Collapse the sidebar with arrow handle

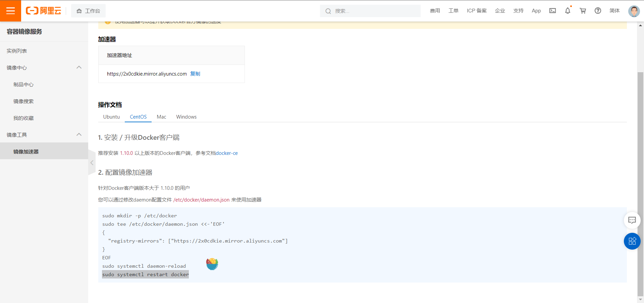[x=92, y=163]
